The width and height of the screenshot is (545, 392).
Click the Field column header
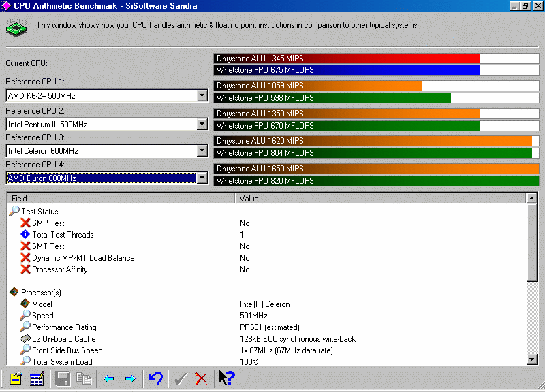(x=121, y=198)
